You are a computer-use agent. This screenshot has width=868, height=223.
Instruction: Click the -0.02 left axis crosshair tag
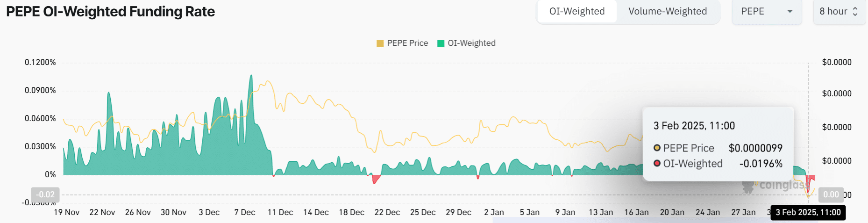coord(45,194)
